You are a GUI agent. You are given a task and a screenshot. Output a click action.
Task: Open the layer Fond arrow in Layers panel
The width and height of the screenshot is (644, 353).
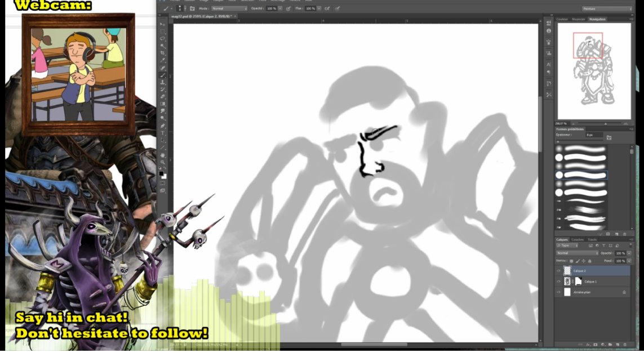[x=629, y=261]
